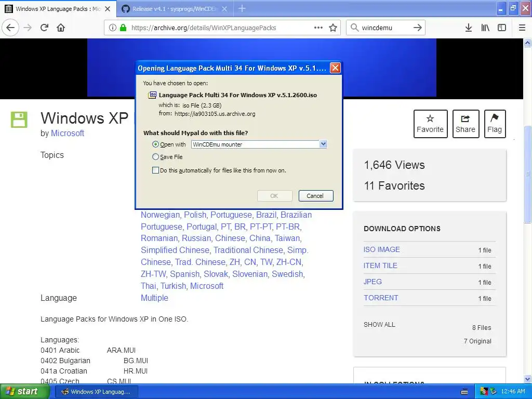
Task: Open the Romanian topic link
Action: (159, 238)
